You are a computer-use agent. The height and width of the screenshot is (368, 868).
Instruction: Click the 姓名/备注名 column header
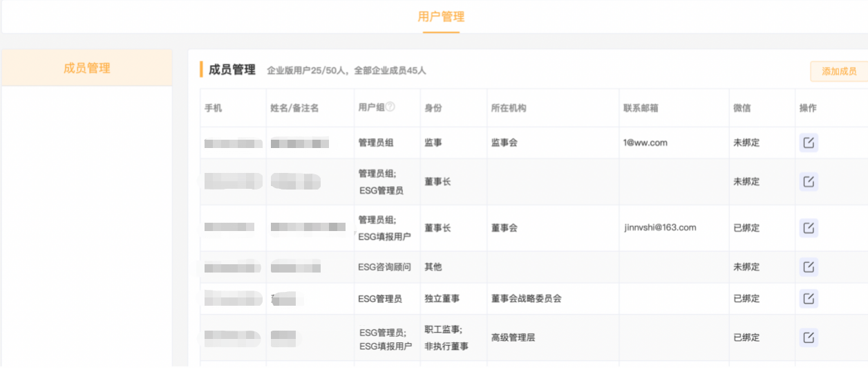tap(294, 108)
